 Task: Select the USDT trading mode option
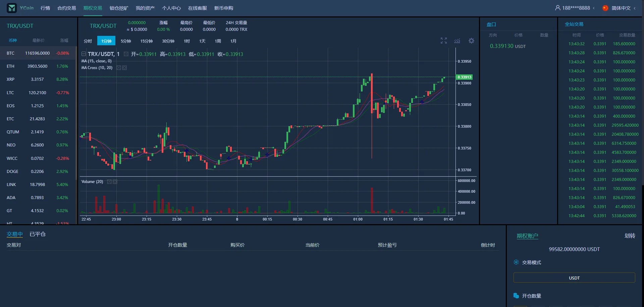(574, 278)
